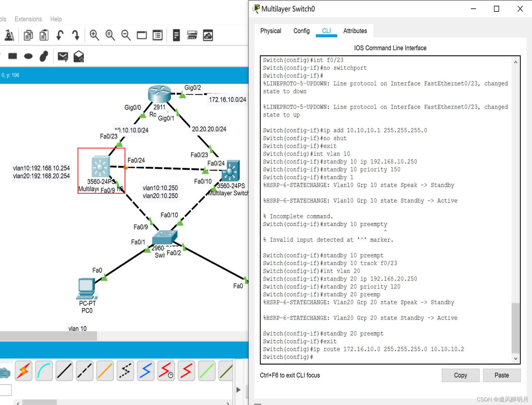
Task: Open the Physical tab
Action: 271,31
